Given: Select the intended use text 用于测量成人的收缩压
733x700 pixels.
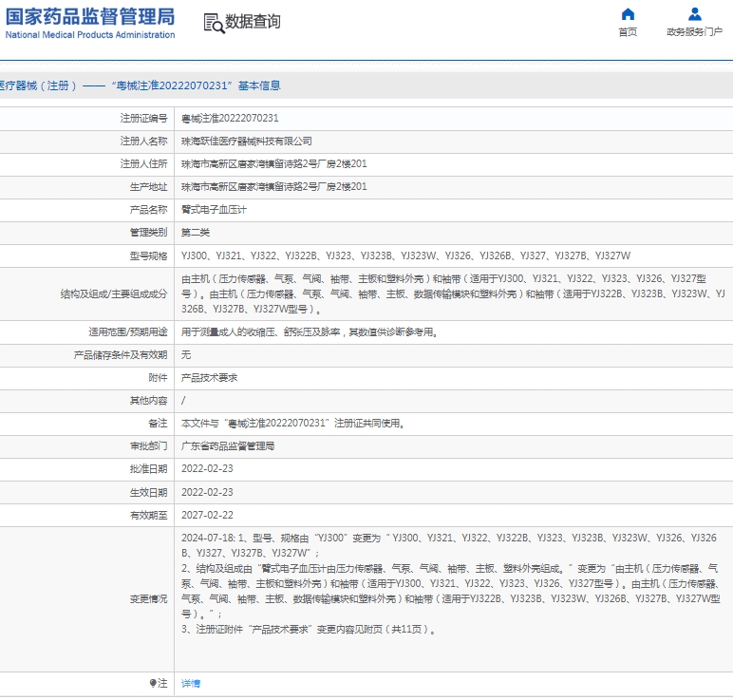Looking at the screenshot, I should click(x=310, y=332).
